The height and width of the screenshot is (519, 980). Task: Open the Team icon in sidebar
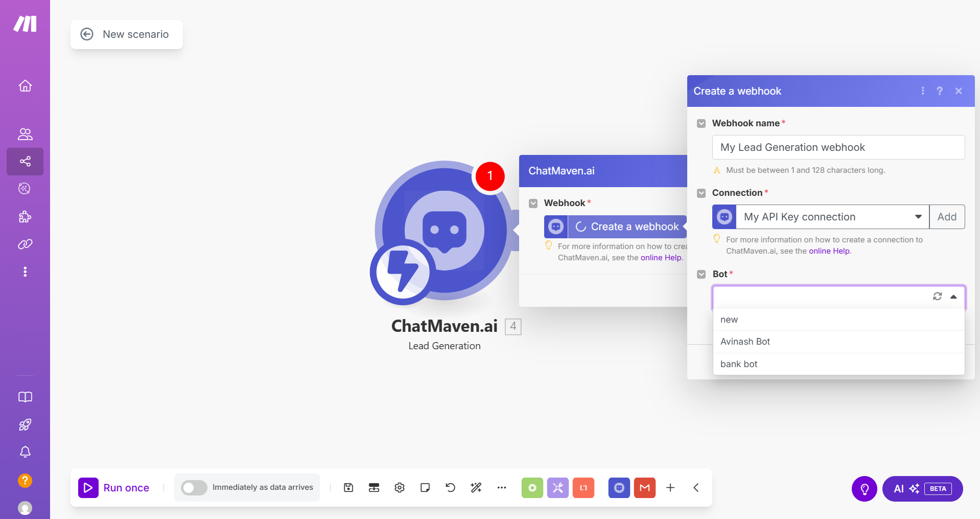pos(25,134)
